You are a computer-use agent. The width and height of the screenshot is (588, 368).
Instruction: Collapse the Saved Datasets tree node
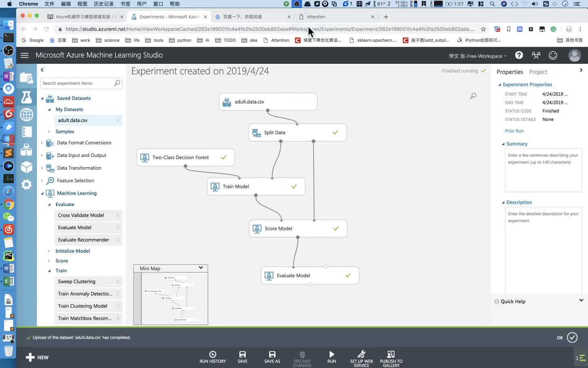click(x=42, y=99)
